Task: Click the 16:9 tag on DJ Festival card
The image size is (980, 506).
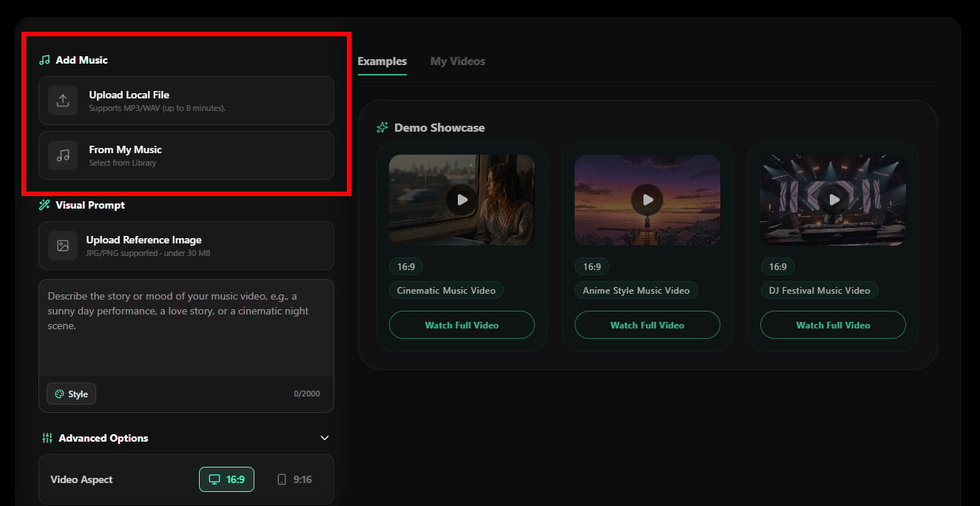Action: (777, 266)
